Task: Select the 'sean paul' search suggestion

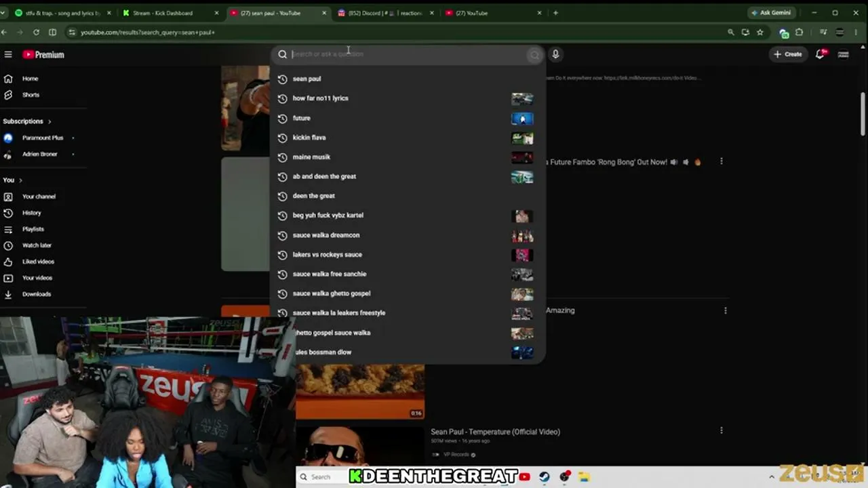Action: pyautogui.click(x=408, y=79)
